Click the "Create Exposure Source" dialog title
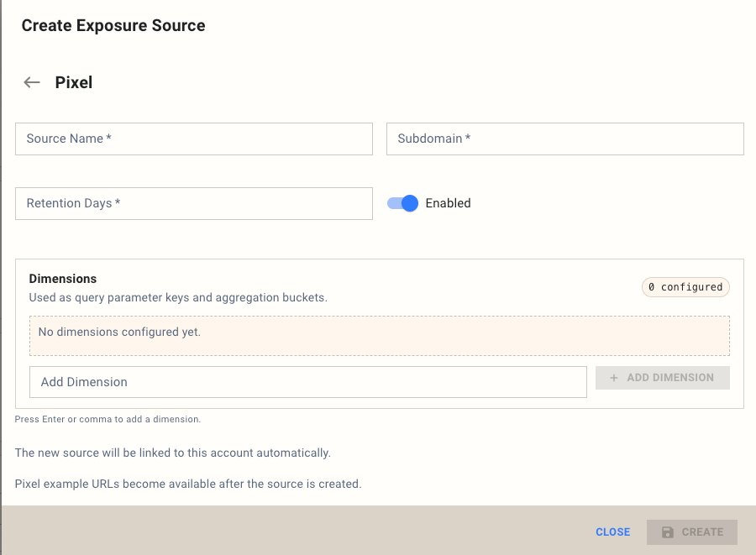The image size is (756, 555). [x=113, y=25]
